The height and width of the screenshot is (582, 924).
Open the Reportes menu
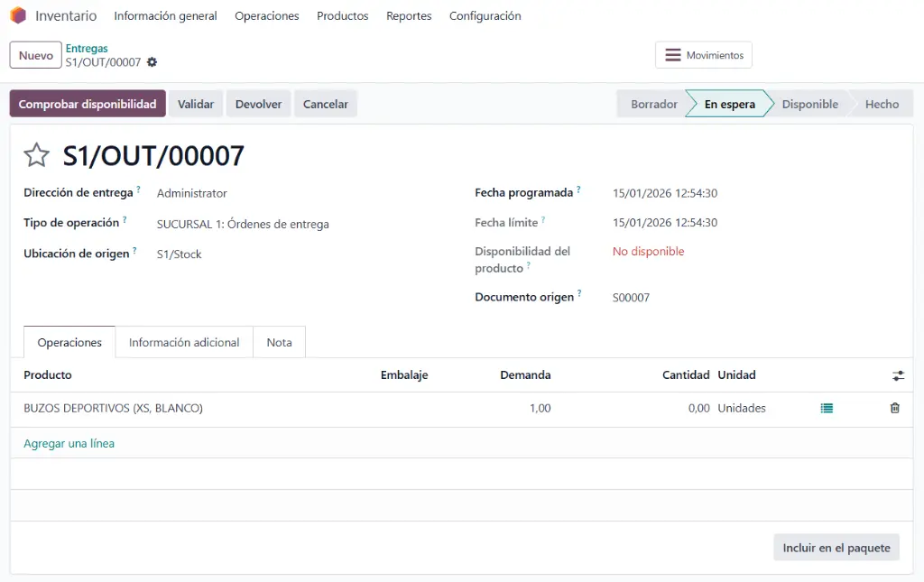[x=409, y=16]
